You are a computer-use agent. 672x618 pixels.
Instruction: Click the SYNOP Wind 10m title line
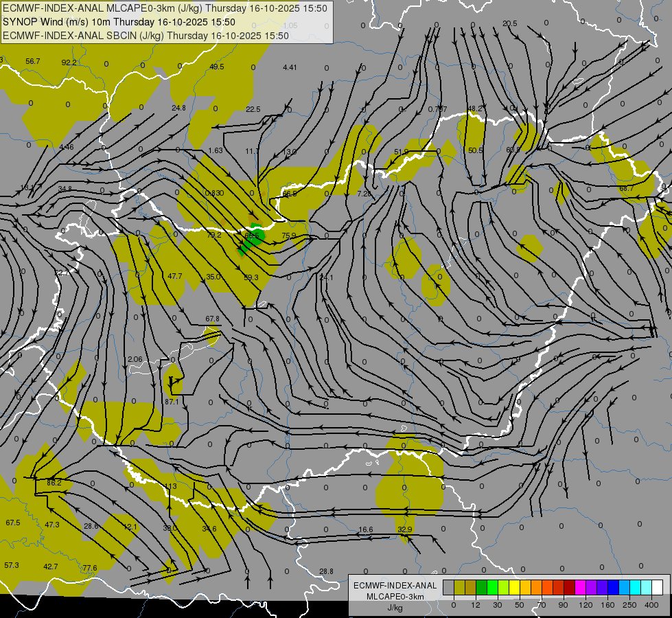(x=119, y=22)
